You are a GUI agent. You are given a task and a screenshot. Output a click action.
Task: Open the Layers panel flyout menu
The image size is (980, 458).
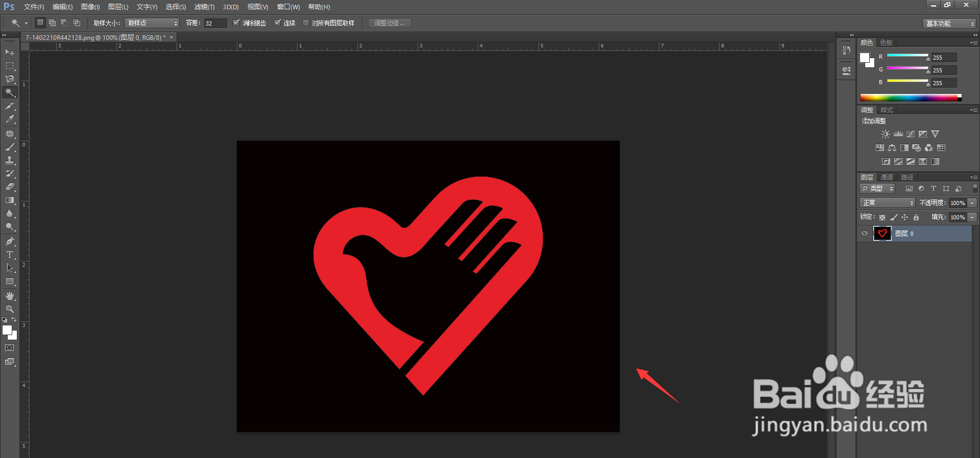tap(974, 177)
